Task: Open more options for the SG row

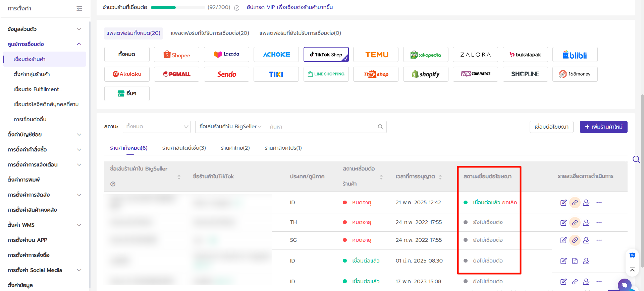Action: click(x=599, y=240)
